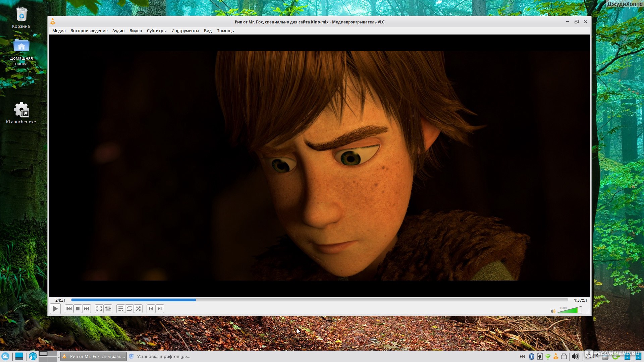Open the Видео menu
Screen dimensions: 644x362
click(136, 31)
